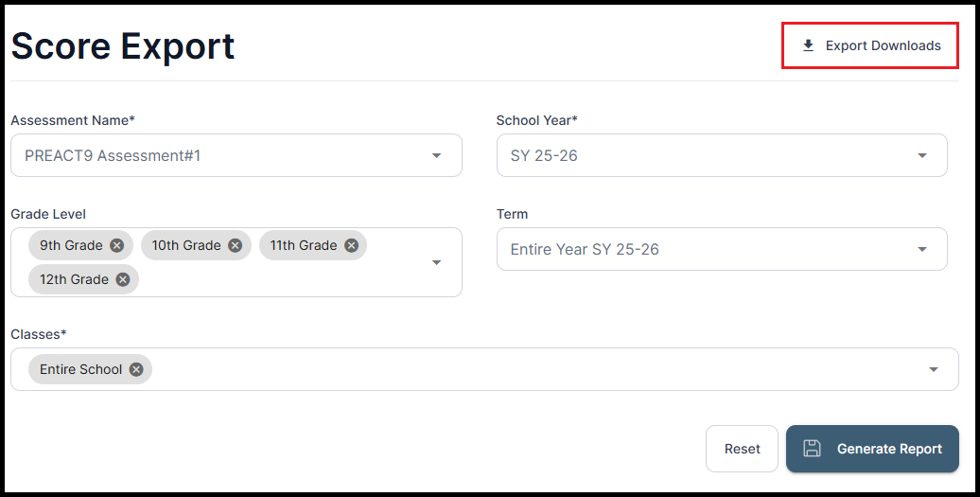
Task: Click the Score Export page heading
Action: tap(123, 45)
